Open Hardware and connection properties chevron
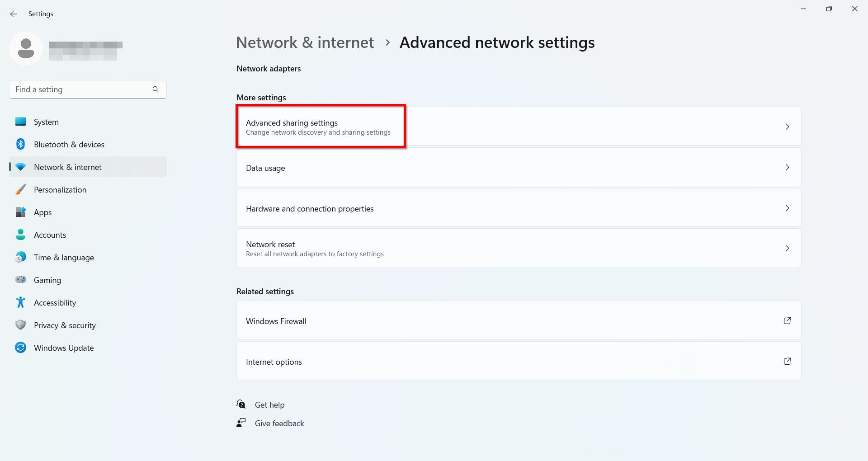The height and width of the screenshot is (461, 868). coord(787,208)
